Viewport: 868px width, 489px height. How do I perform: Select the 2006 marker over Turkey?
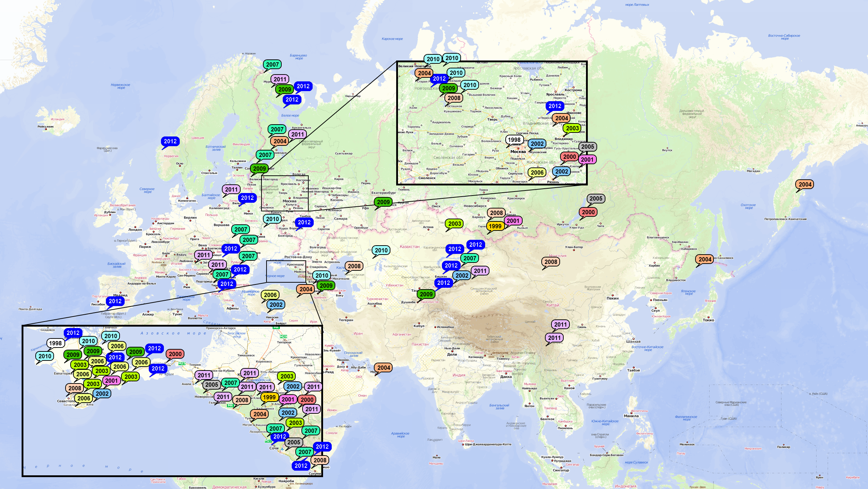pyautogui.click(x=270, y=295)
